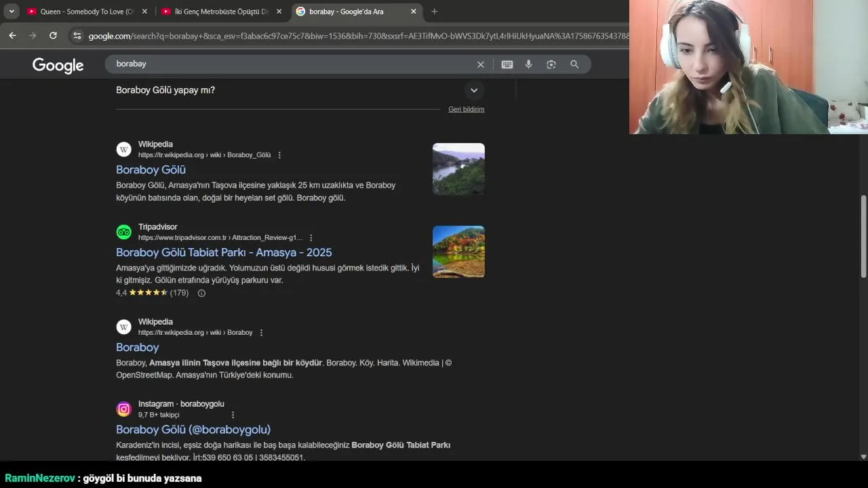Open the Boraboy Wikipedia village result
The width and height of the screenshot is (868, 488).
point(138,347)
